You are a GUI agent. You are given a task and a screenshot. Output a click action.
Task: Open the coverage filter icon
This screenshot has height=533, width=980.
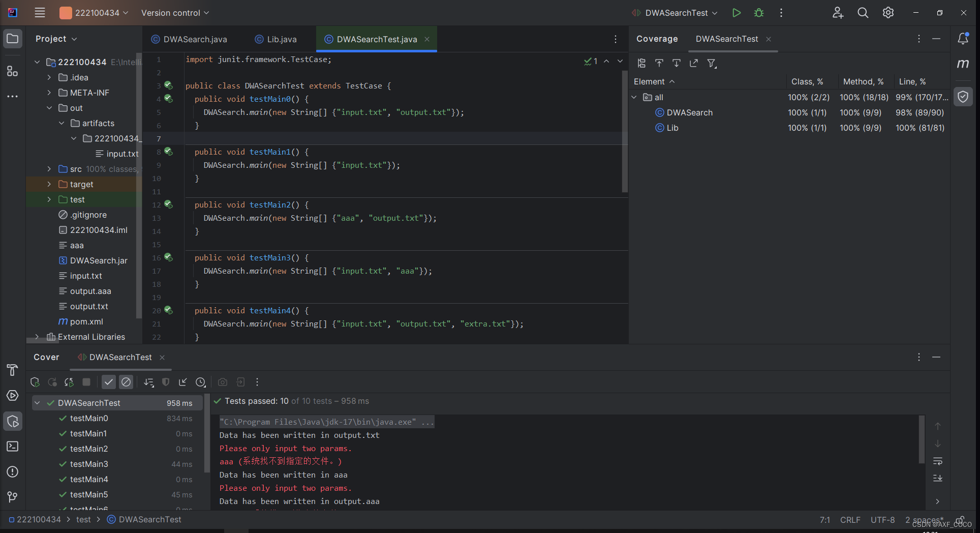(x=712, y=63)
